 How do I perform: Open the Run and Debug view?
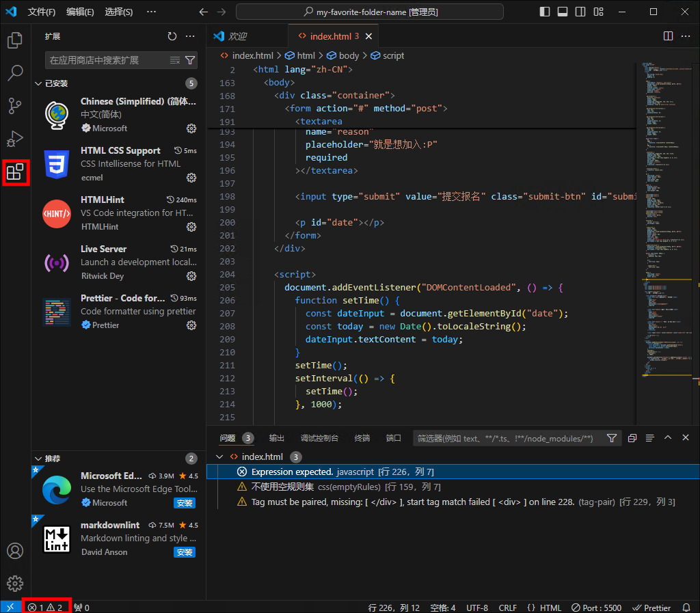tap(14, 139)
